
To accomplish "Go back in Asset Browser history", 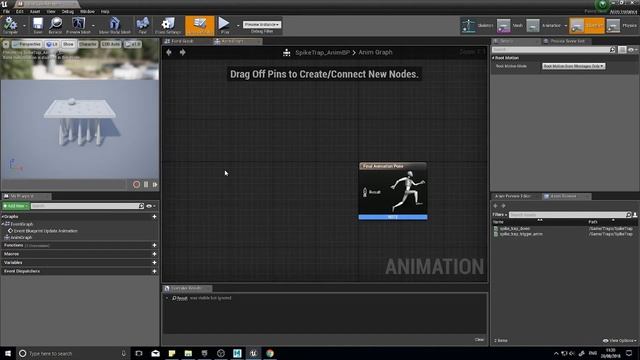I will (x=496, y=206).
